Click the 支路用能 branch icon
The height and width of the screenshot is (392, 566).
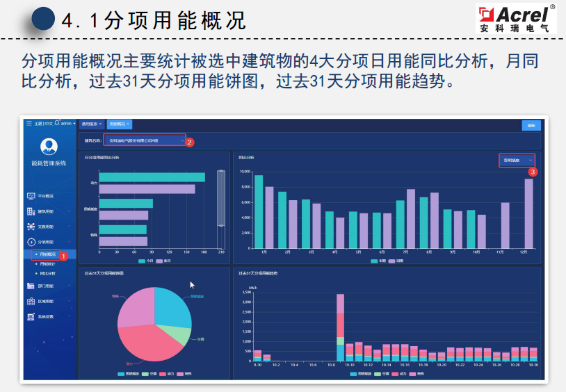pyautogui.click(x=31, y=227)
